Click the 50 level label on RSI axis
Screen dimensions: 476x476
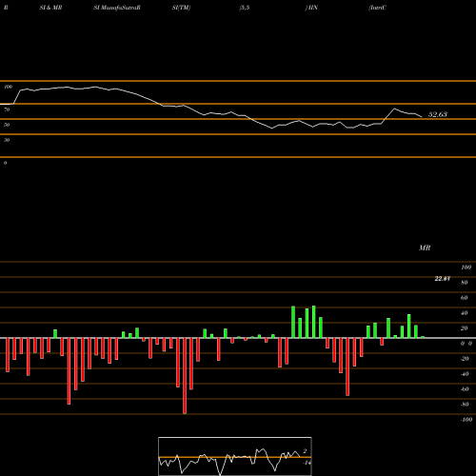tap(7, 125)
